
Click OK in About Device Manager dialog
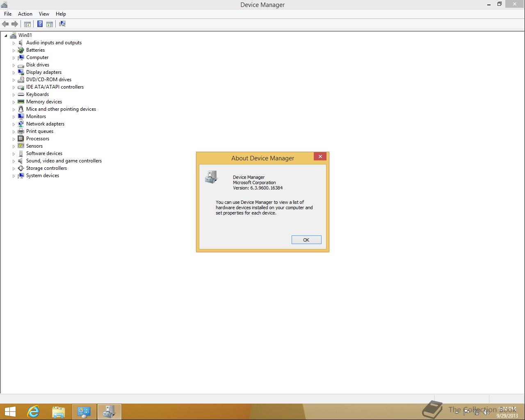coord(306,240)
